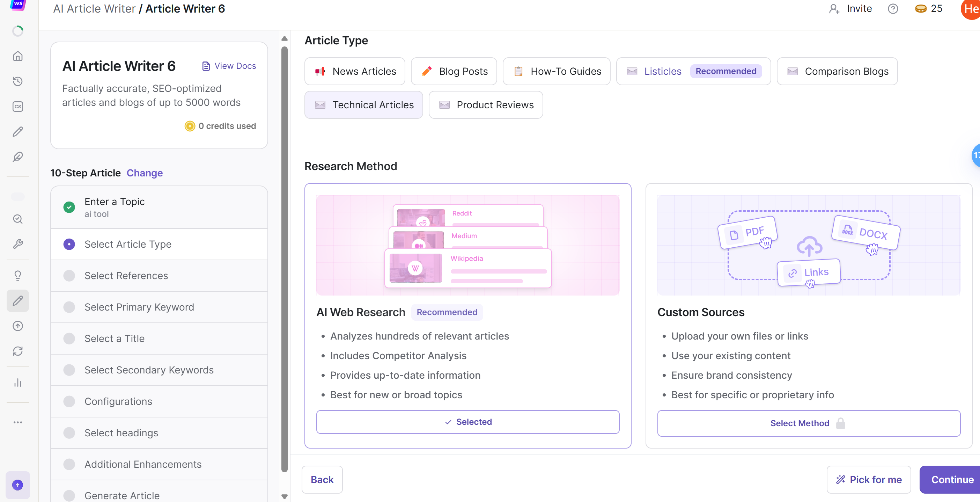Open the Home icon in sidebar
The image size is (980, 502).
pos(18,56)
